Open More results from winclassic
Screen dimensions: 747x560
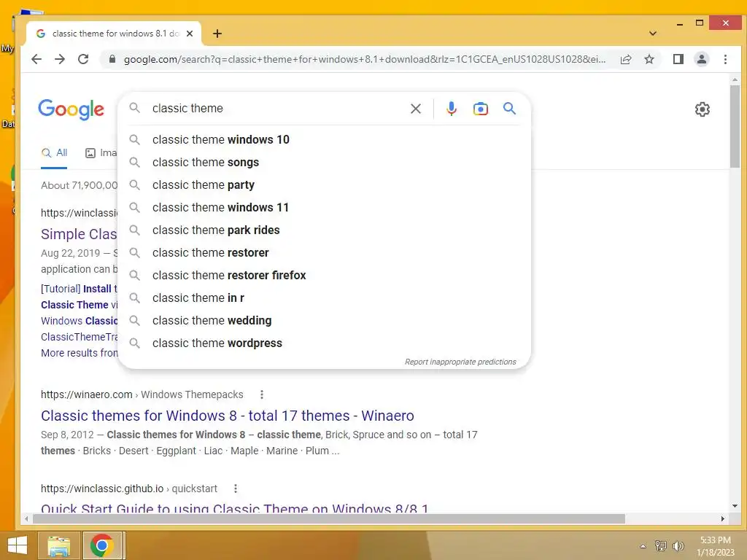[79, 353]
